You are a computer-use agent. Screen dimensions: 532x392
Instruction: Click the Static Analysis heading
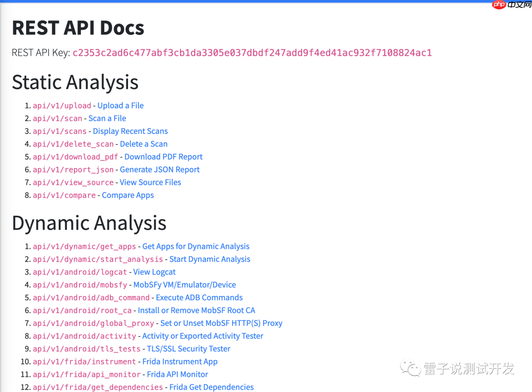point(75,82)
